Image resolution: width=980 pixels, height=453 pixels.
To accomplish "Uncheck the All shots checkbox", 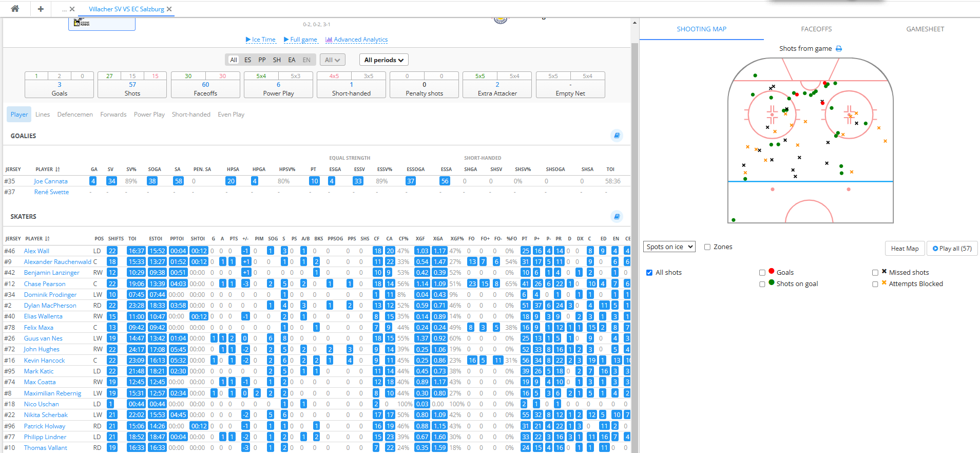I will click(649, 273).
